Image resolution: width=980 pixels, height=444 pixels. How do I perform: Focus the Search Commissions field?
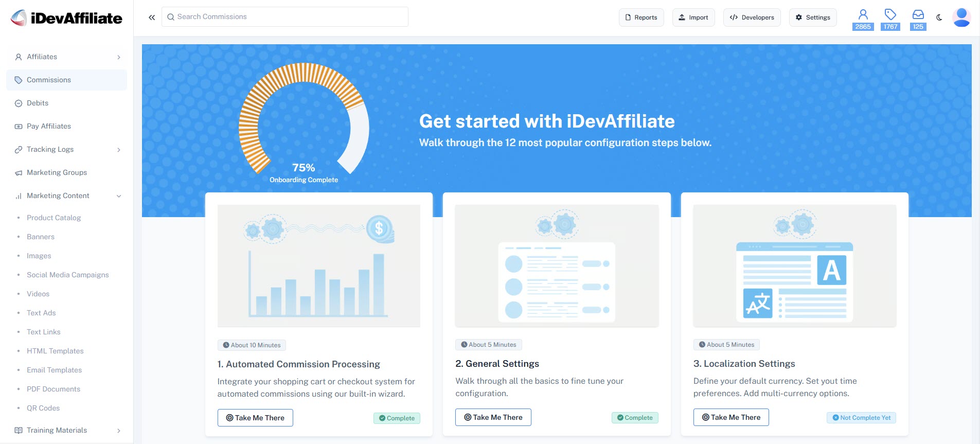click(x=285, y=17)
